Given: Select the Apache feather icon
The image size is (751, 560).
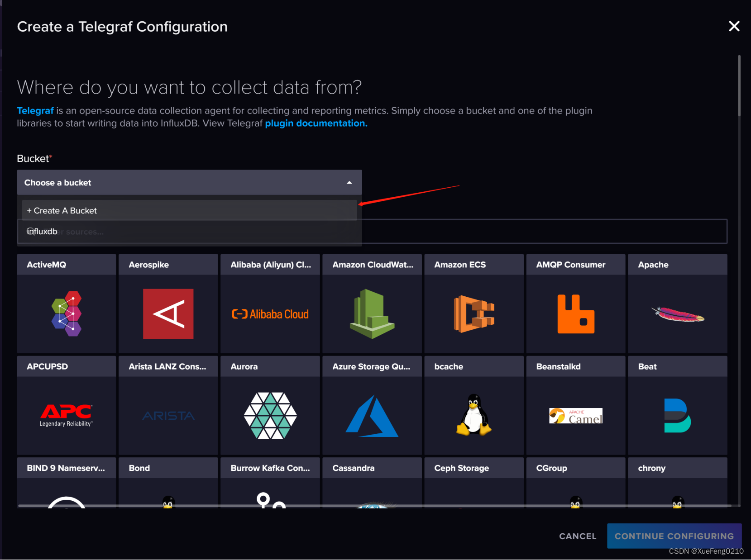Looking at the screenshot, I should pos(678,314).
